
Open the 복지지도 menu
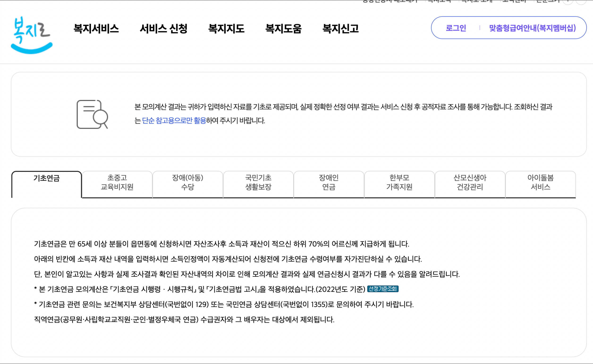click(226, 29)
